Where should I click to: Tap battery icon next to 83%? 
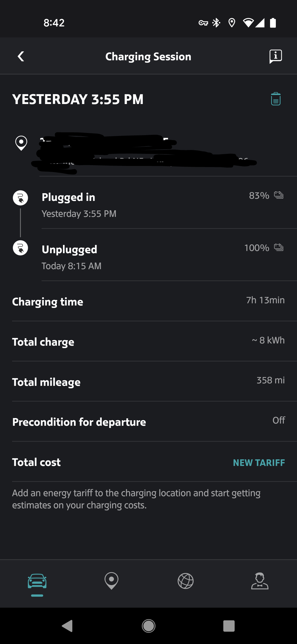279,195
